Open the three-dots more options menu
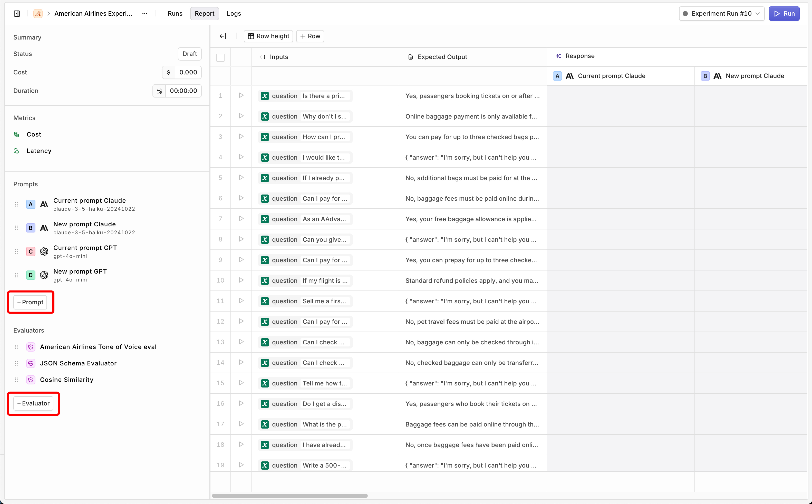The height and width of the screenshot is (504, 812). point(145,13)
